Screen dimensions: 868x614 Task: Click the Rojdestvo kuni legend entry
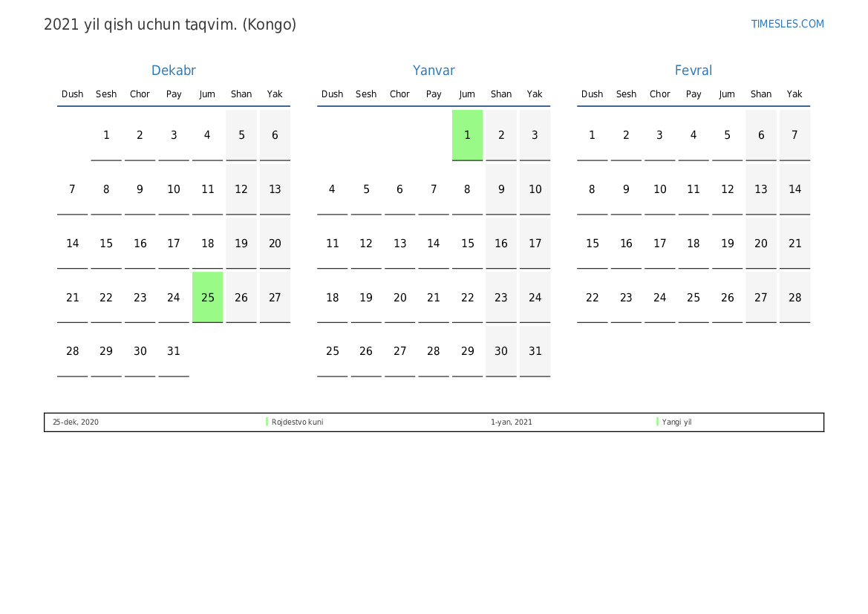coord(297,422)
